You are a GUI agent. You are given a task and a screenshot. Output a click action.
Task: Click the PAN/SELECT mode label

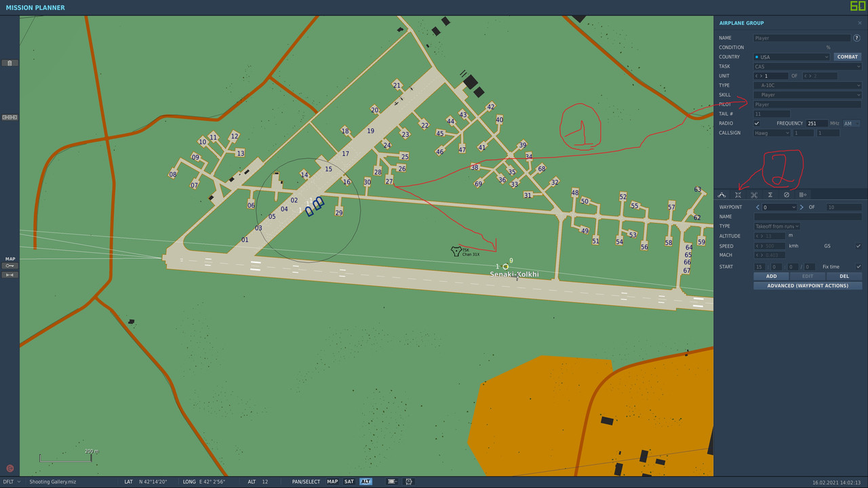click(x=306, y=482)
